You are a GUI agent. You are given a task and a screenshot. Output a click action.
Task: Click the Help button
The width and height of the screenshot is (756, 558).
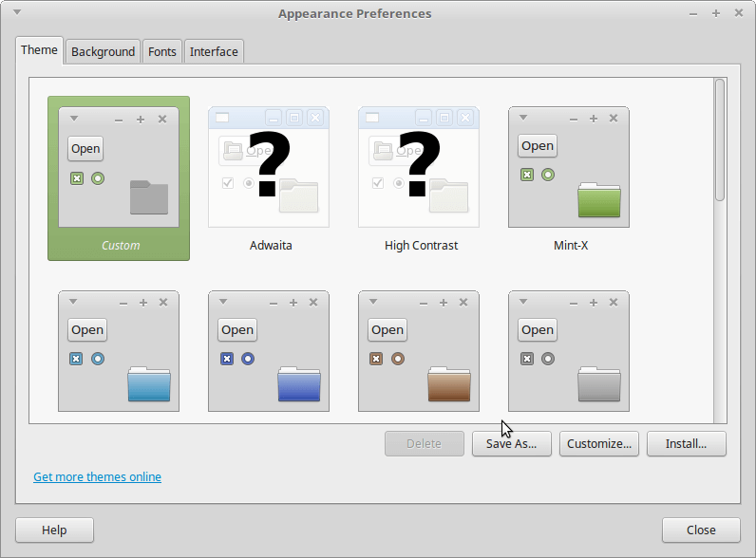(54, 530)
